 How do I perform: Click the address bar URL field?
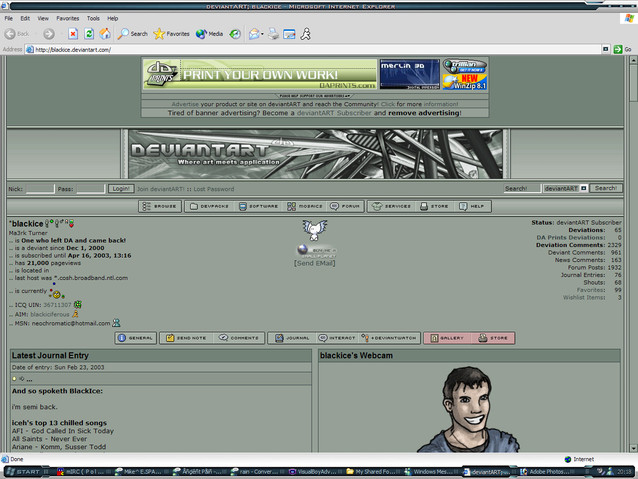pos(313,50)
